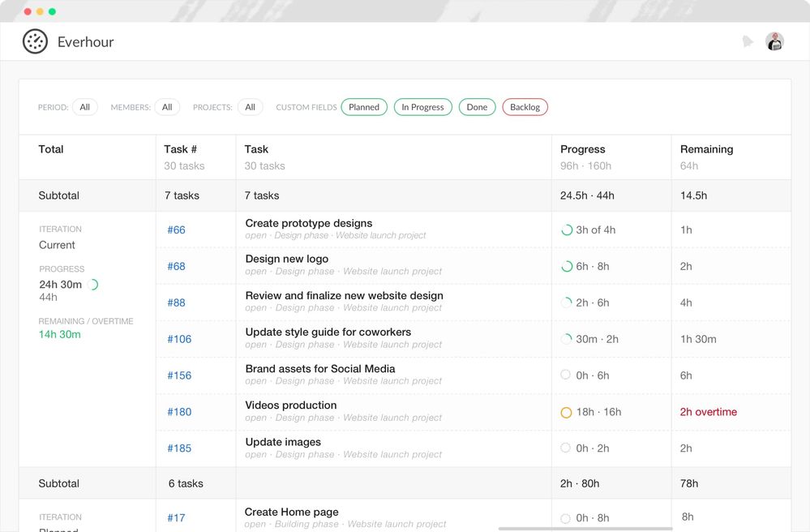Viewport: 810px width, 532px height.
Task: Click the 1h 30m remaining cell
Action: coord(698,339)
